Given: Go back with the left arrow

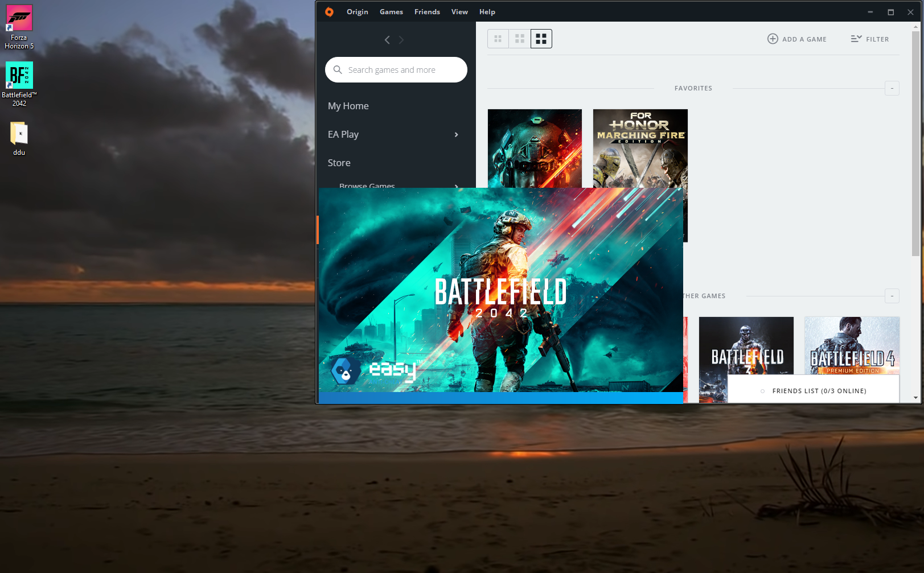Looking at the screenshot, I should 387,40.
